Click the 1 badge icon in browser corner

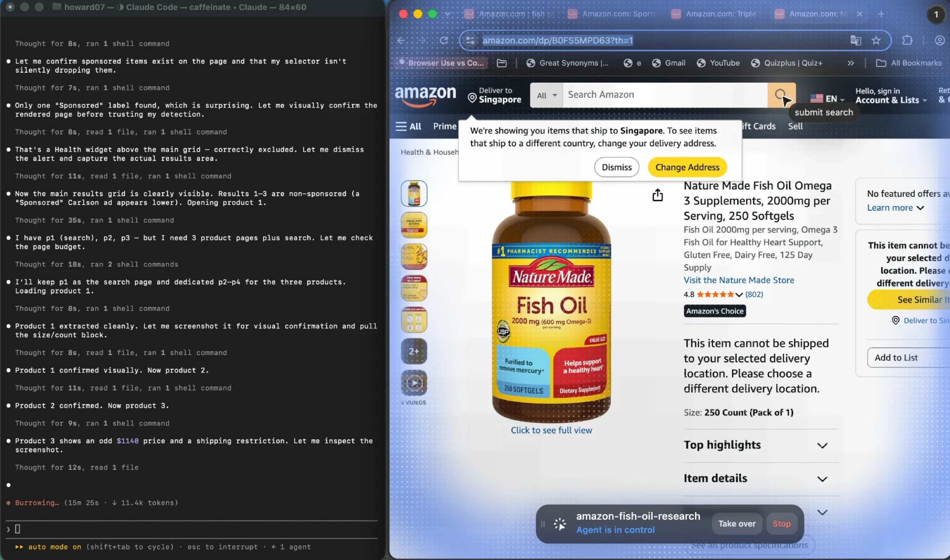pyautogui.click(x=936, y=15)
